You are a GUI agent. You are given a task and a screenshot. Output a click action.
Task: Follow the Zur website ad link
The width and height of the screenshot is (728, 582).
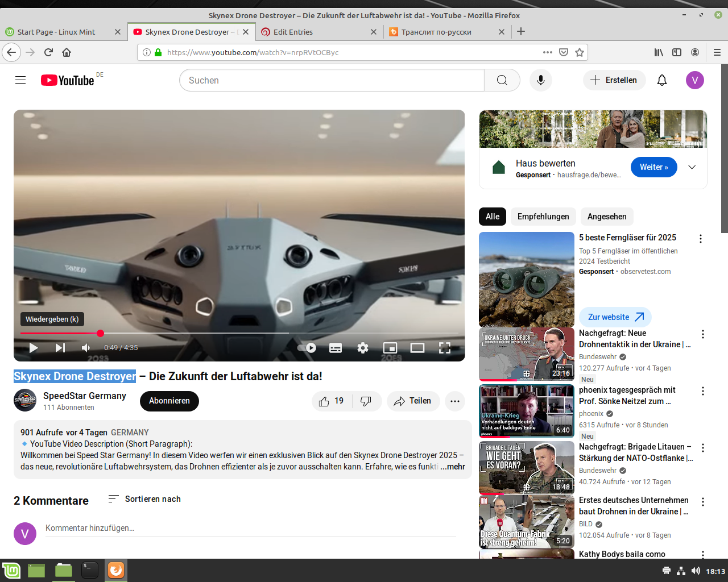click(615, 317)
